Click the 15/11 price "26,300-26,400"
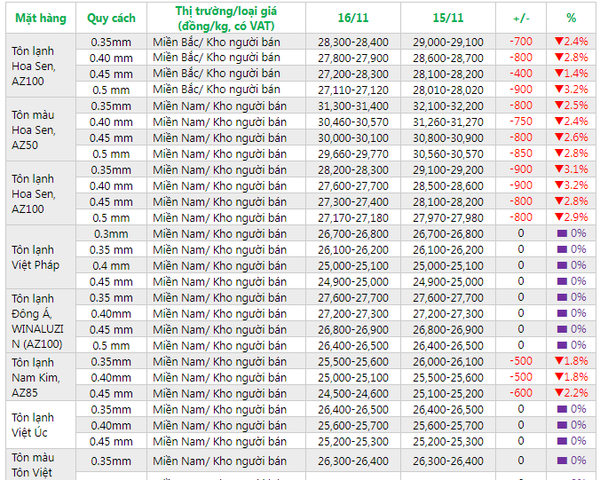 click(x=448, y=461)
